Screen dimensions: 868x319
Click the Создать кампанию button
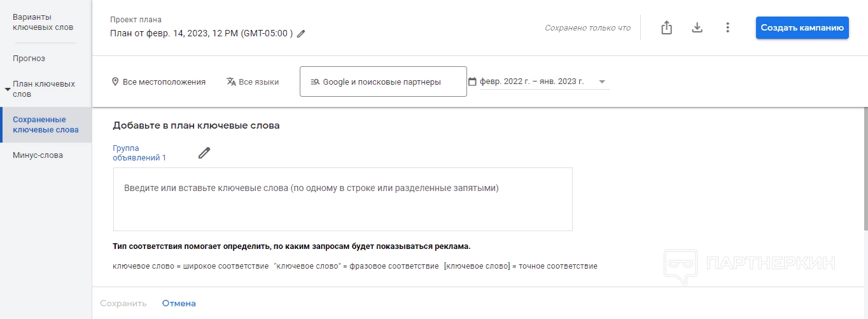point(802,28)
